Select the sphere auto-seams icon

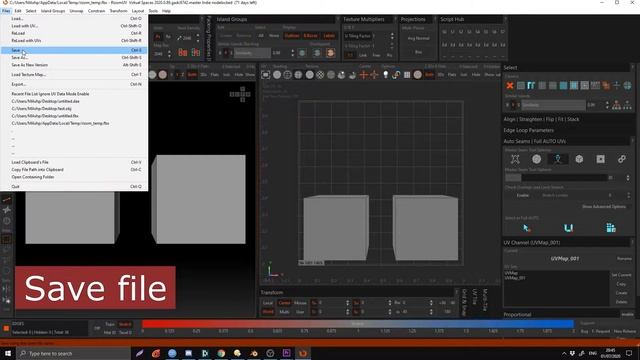click(536, 159)
